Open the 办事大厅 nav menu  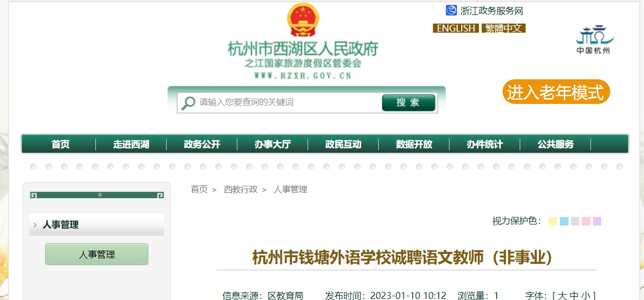(273, 145)
